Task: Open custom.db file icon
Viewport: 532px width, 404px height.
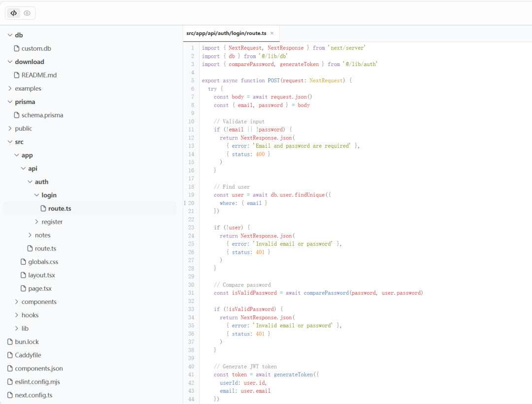Action: (x=17, y=49)
